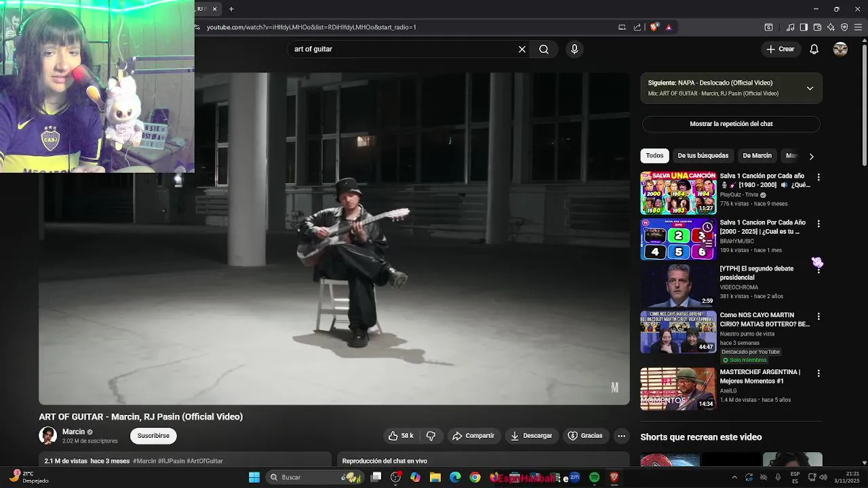This screenshot has width=868, height=488.
Task: Click the Crear button
Action: (x=780, y=49)
